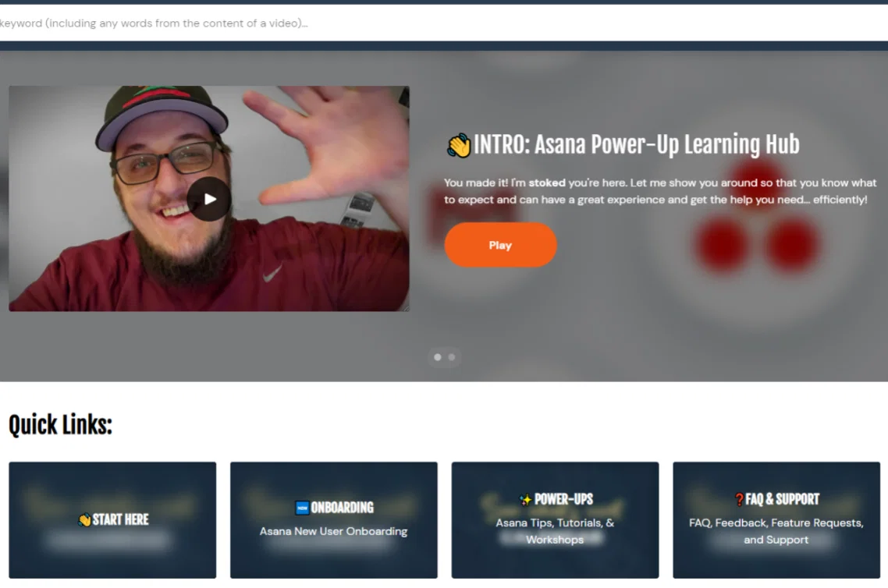Click the waving hand emoji beside INTRO
This screenshot has width=888, height=588.
pyautogui.click(x=459, y=146)
